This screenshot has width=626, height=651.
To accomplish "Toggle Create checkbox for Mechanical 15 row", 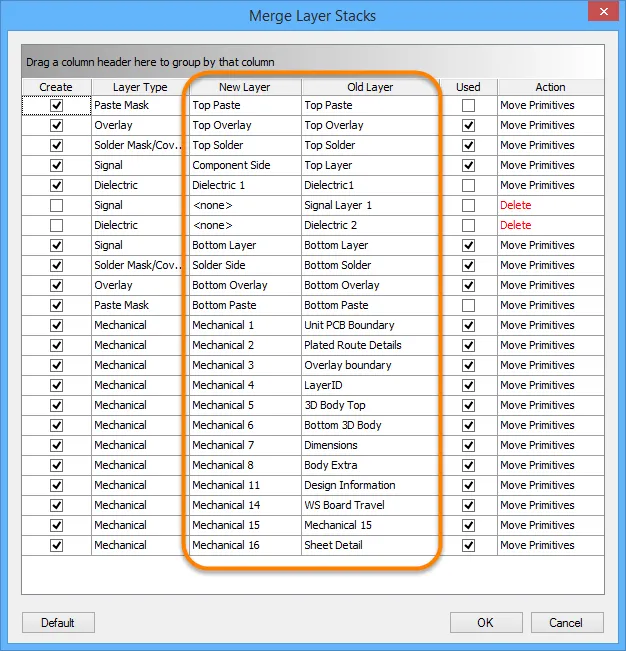I will click(56, 525).
